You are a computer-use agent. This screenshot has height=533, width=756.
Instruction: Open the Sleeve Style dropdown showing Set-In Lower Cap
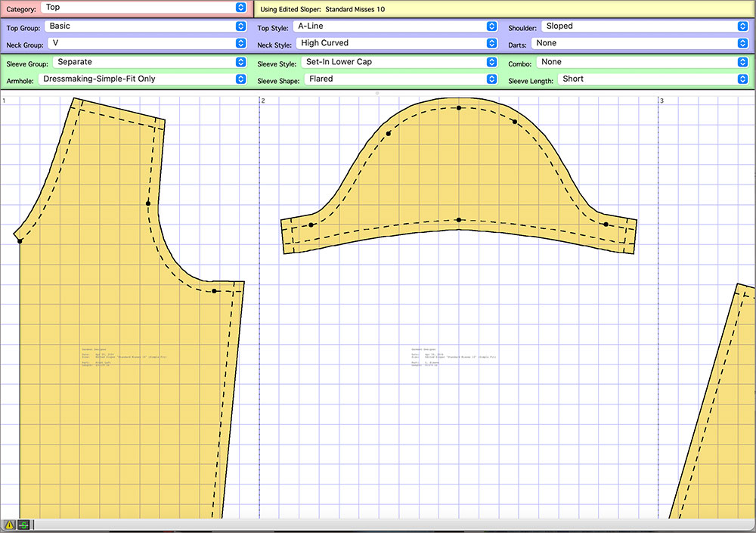click(399, 62)
